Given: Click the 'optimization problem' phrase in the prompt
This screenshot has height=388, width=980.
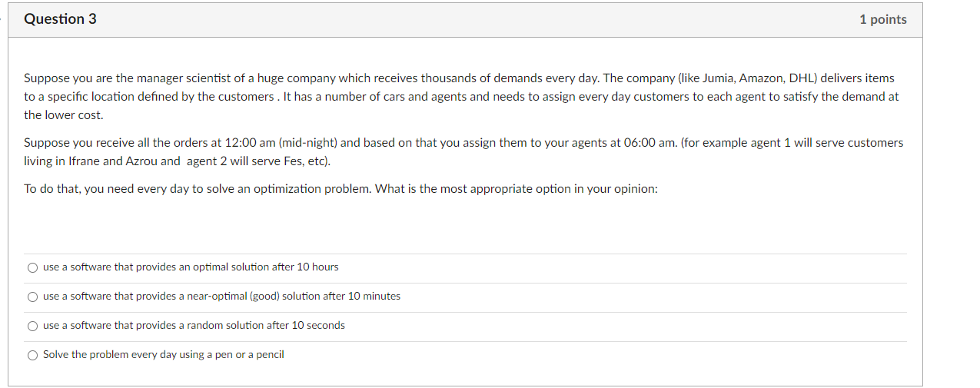Looking at the screenshot, I should [x=316, y=189].
